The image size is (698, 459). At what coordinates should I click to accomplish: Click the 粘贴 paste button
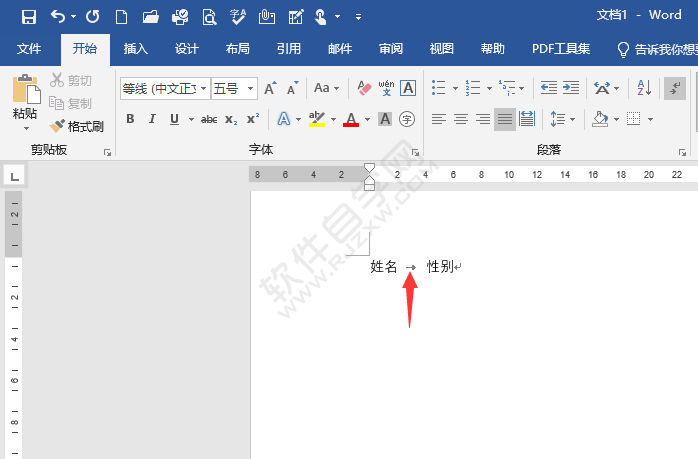tap(25, 97)
